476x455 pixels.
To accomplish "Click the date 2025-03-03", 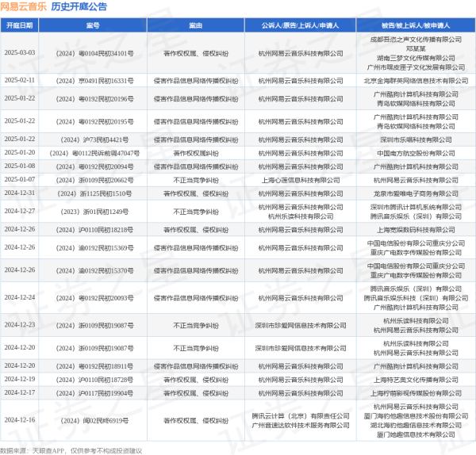I will point(19,53).
